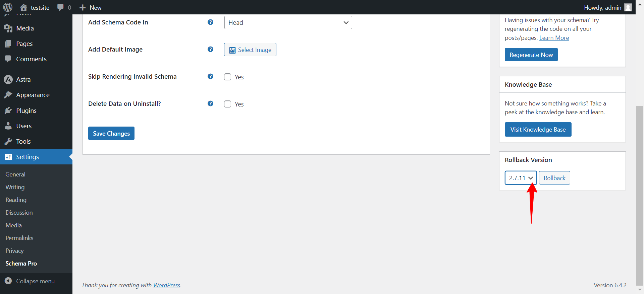Open the Add Schema Code In dropdown
644x294 pixels.
pyautogui.click(x=288, y=22)
